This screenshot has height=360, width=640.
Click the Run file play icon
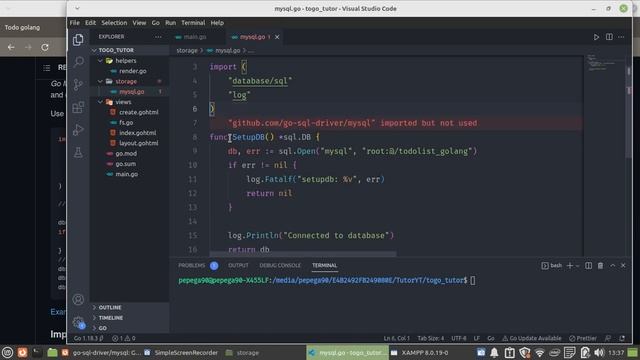coord(596,37)
